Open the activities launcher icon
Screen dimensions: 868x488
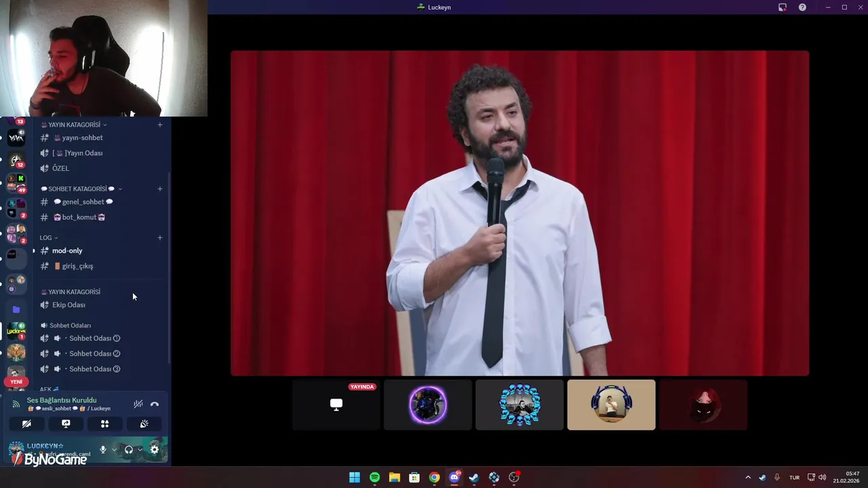[x=105, y=424]
